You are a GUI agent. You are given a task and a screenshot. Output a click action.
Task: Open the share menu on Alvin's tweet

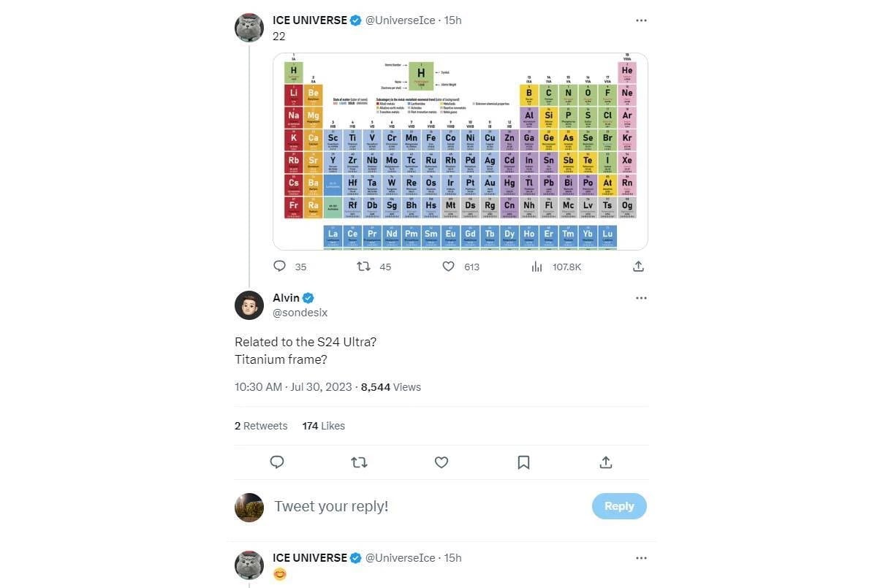[605, 462]
